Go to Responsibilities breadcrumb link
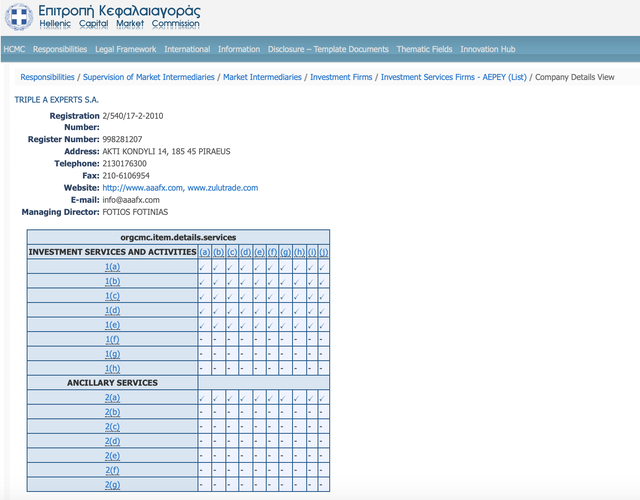This screenshot has height=500, width=640. (47, 77)
